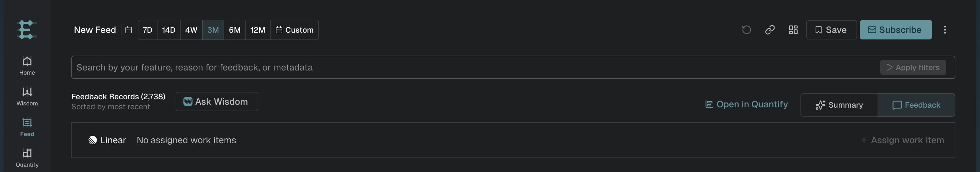
Task: Select the 7D time range
Action: 147,30
